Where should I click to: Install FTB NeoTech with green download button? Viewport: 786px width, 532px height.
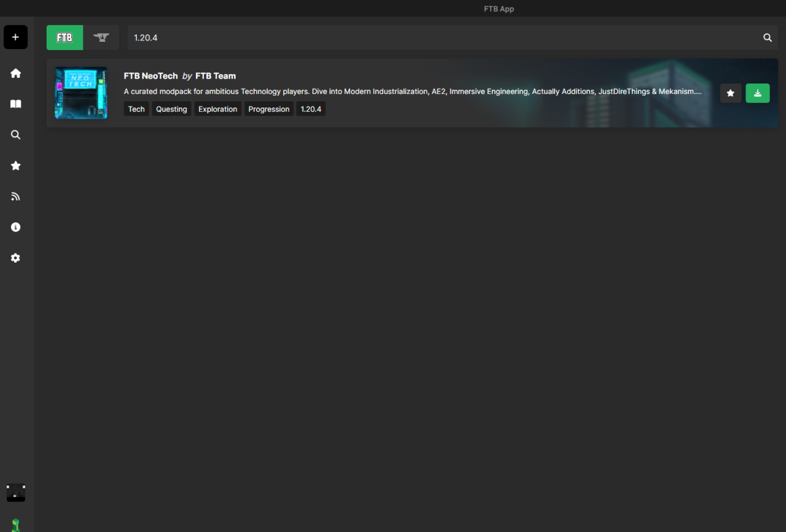pyautogui.click(x=757, y=93)
